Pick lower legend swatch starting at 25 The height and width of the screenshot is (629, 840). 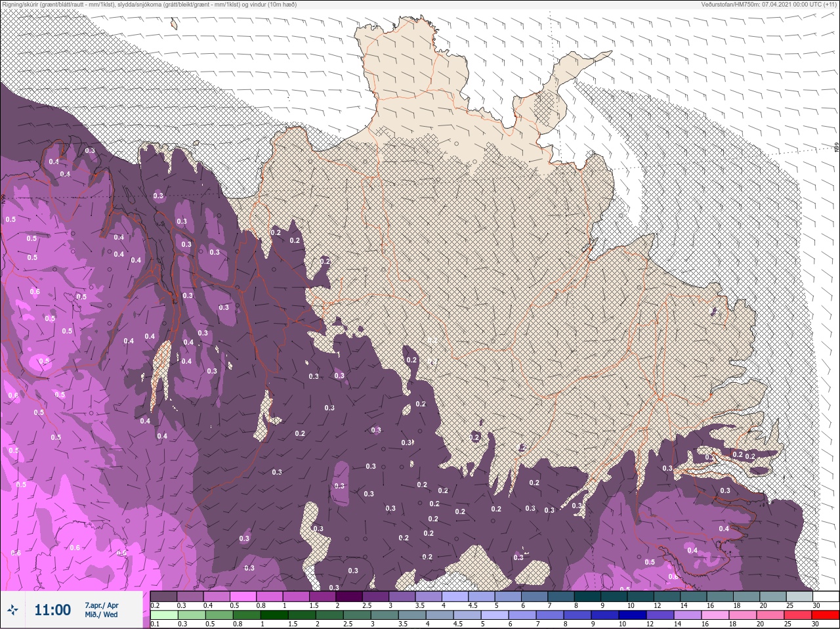pyautogui.click(x=798, y=615)
